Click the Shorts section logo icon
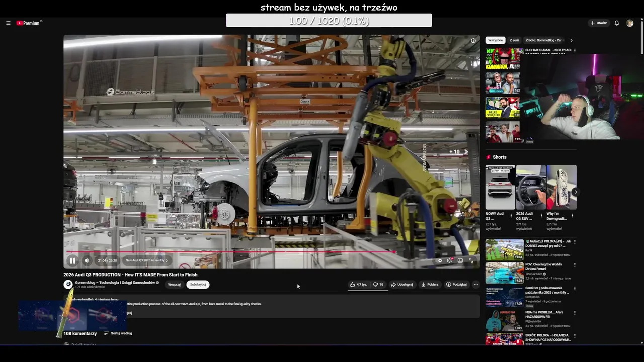This screenshot has width=644, height=362. 488,157
